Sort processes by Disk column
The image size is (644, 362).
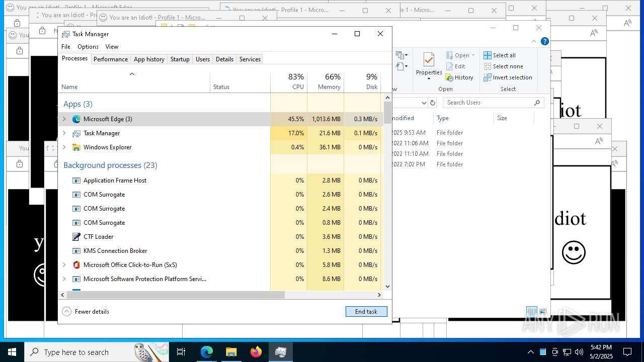362,82
